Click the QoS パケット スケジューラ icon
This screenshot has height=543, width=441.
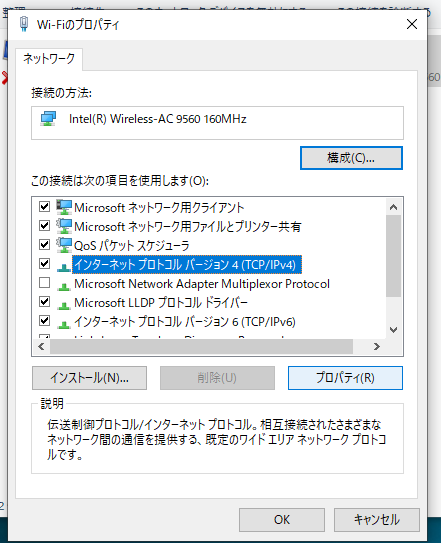tap(64, 245)
